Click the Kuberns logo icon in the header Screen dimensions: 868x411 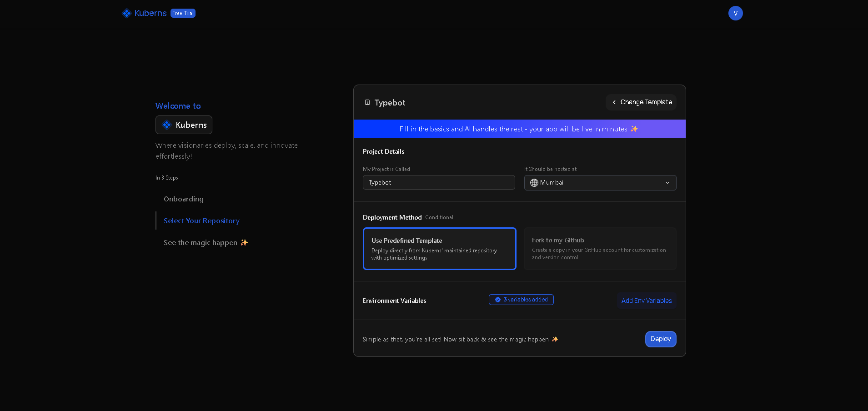[126, 13]
